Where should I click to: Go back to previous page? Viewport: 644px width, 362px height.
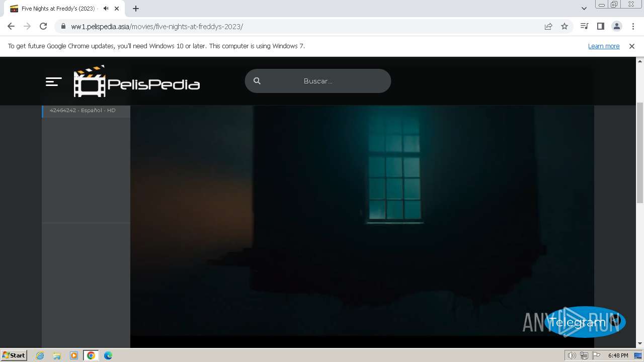click(x=11, y=27)
